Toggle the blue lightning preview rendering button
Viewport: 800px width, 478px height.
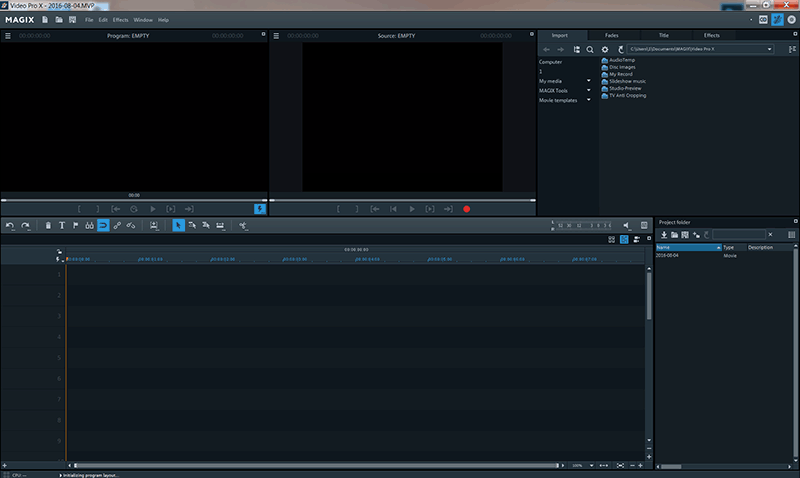[x=260, y=209]
